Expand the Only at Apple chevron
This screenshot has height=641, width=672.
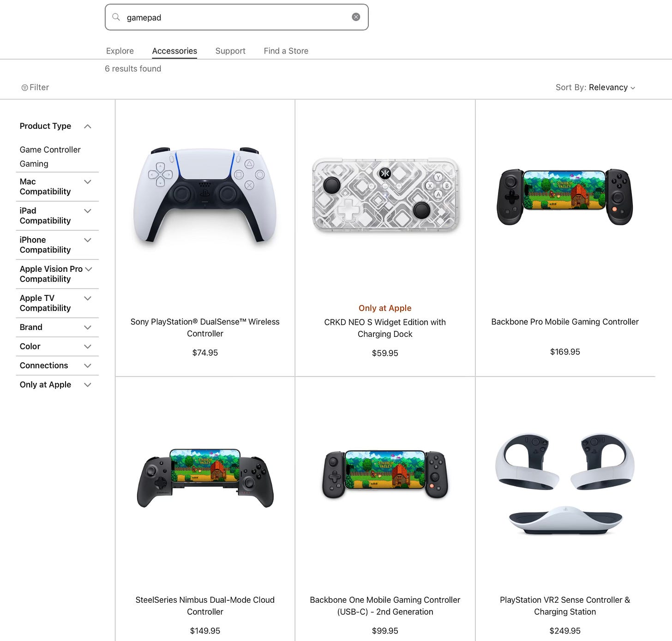tap(88, 385)
